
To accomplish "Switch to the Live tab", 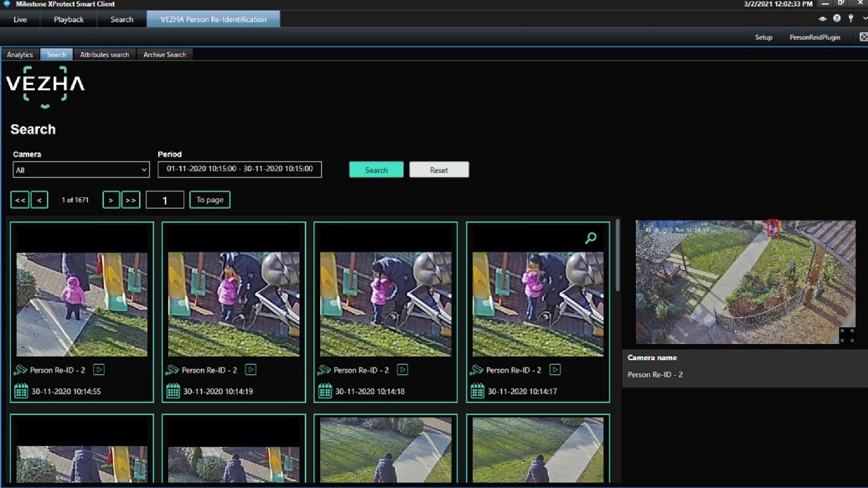I will (20, 19).
